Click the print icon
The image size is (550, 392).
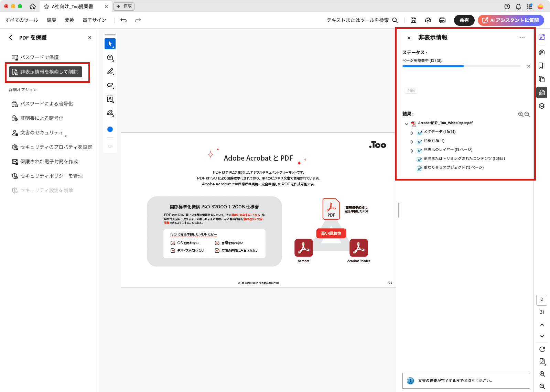(442, 20)
